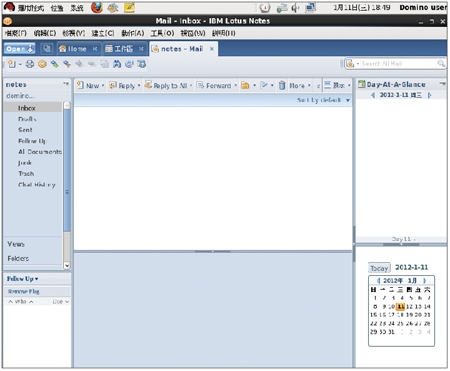Click the Forward button
This screenshot has width=450, height=371.
[x=214, y=86]
